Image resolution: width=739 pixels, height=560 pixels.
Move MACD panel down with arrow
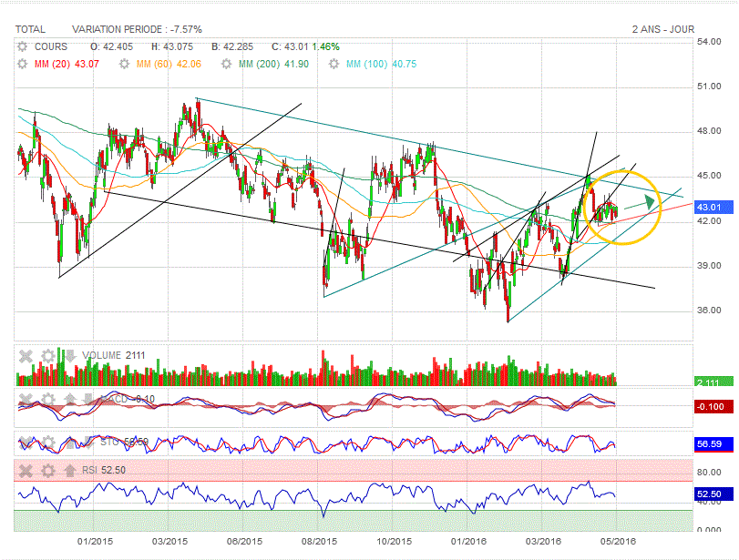(88, 400)
